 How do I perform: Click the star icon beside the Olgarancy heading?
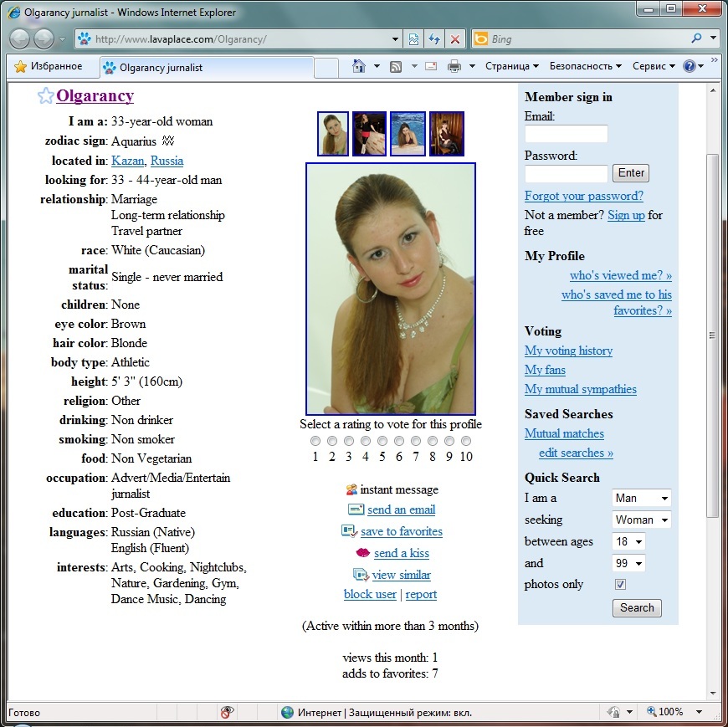45,96
